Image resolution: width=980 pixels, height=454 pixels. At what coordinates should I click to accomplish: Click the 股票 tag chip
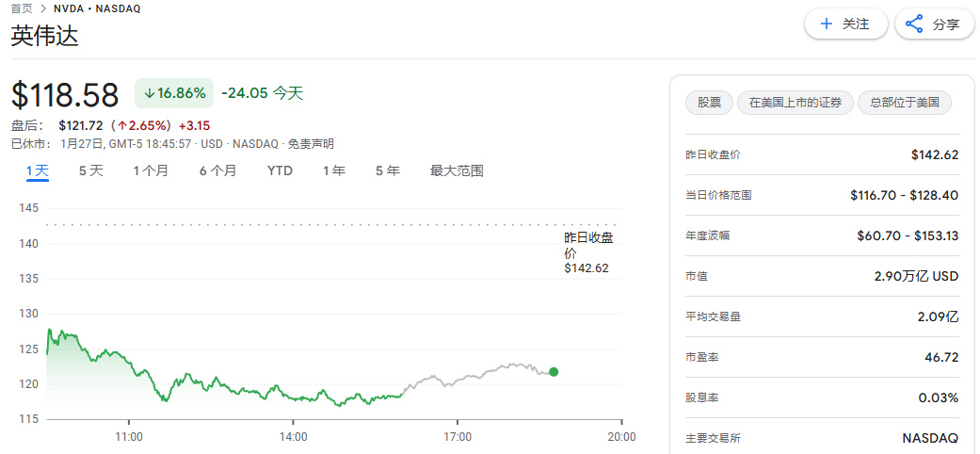[710, 103]
